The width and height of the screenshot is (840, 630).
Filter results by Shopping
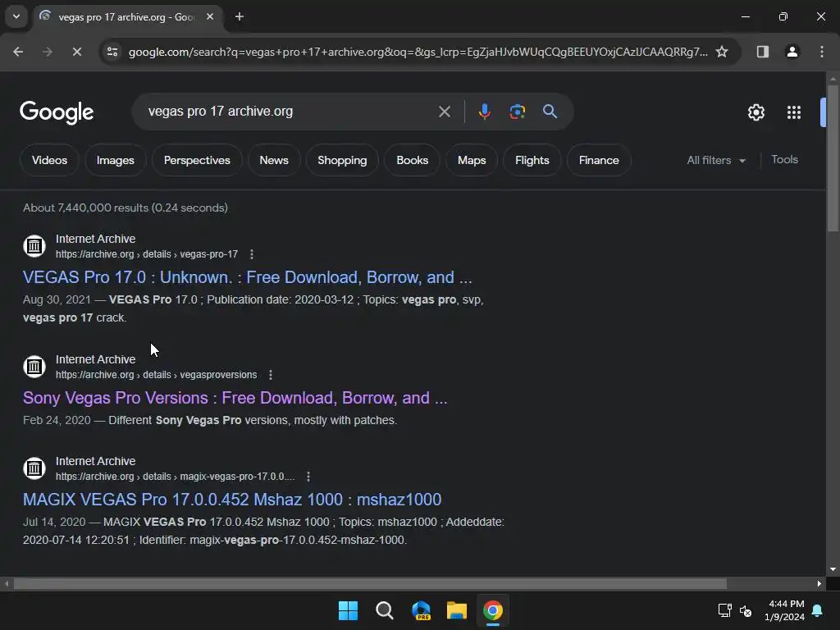click(342, 160)
